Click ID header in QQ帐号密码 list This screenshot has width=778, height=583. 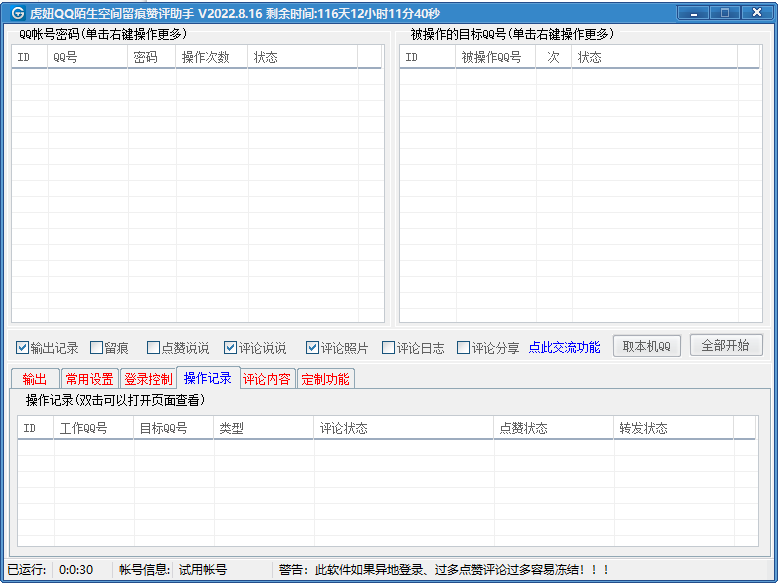[29, 57]
